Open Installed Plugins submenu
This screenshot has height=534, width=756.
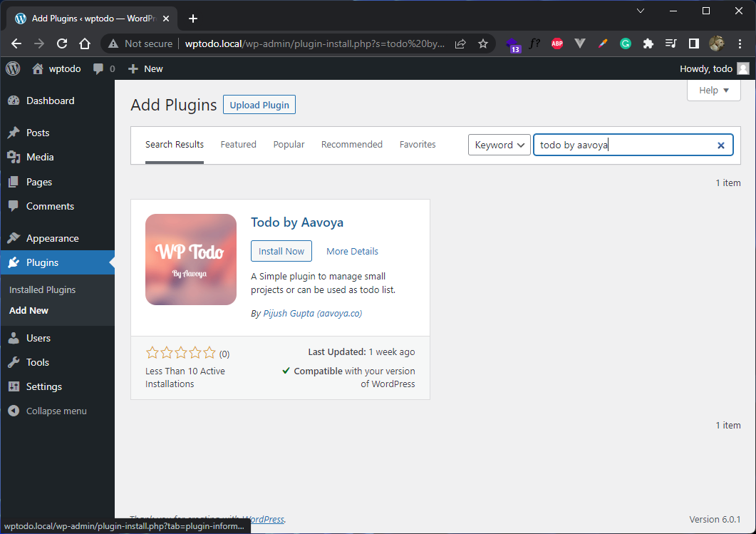point(43,290)
